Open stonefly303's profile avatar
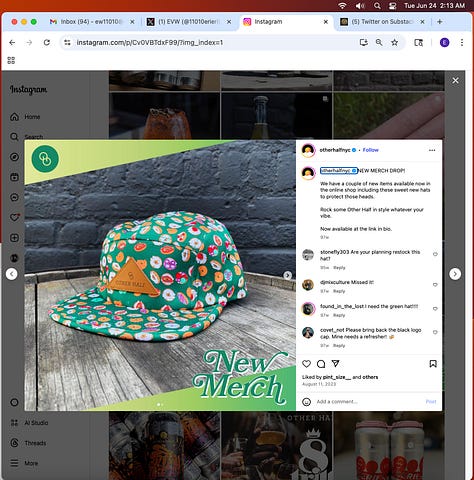 tap(308, 255)
